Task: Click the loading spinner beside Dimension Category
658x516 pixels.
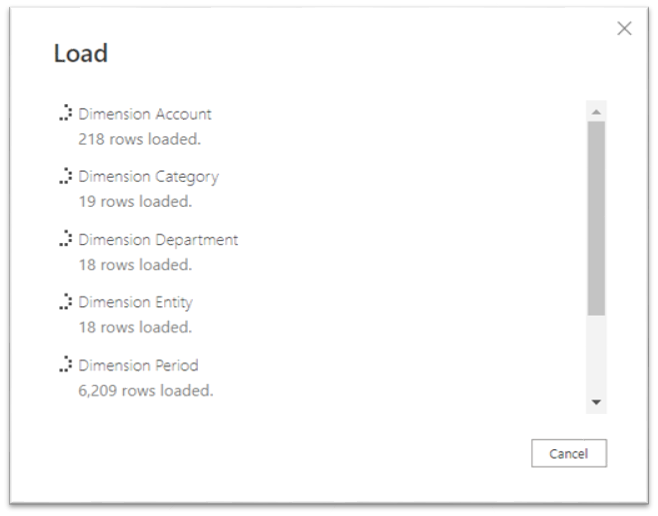Action: point(65,176)
